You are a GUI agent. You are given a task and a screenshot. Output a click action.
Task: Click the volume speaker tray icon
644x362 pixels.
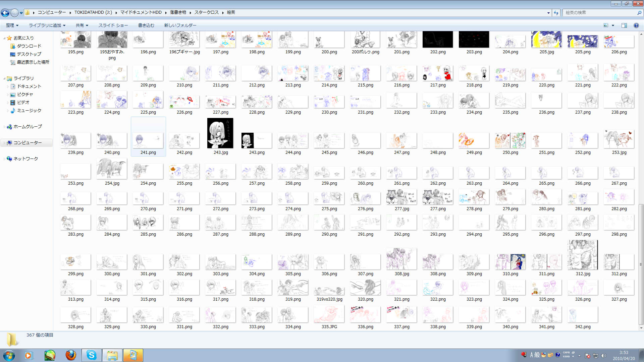(604, 356)
